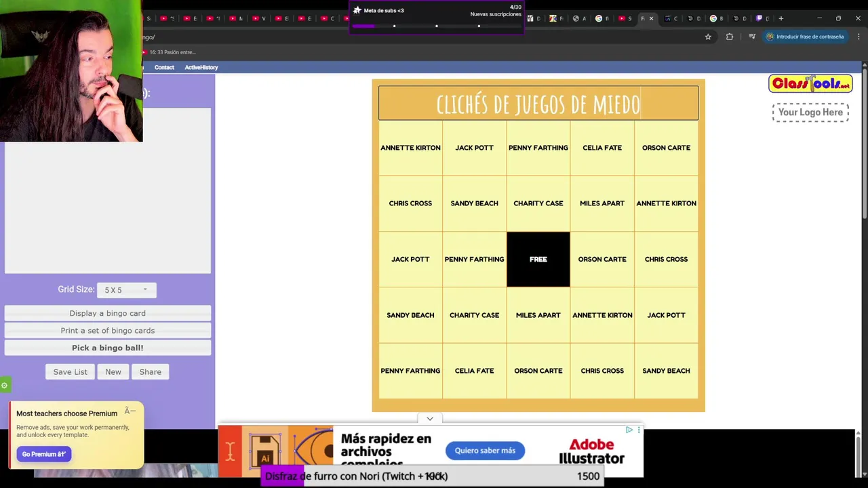Select the CELIA FATE cell in first row
868x488 pixels.
coord(602,148)
